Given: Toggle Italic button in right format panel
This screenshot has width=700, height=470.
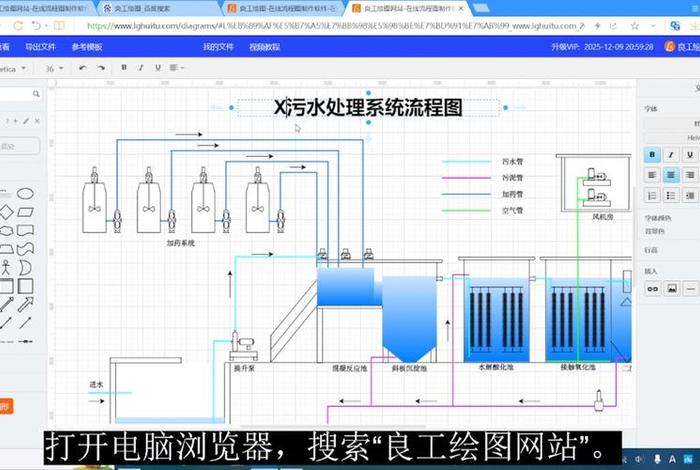Looking at the screenshot, I should coord(671,155).
